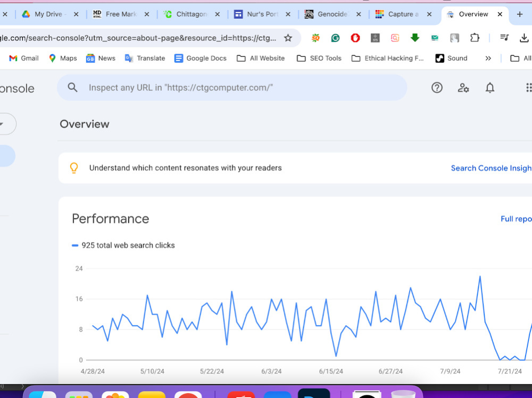Viewport: 532px width, 398px height.
Task: Open the gray square extension icon
Action: click(375, 38)
